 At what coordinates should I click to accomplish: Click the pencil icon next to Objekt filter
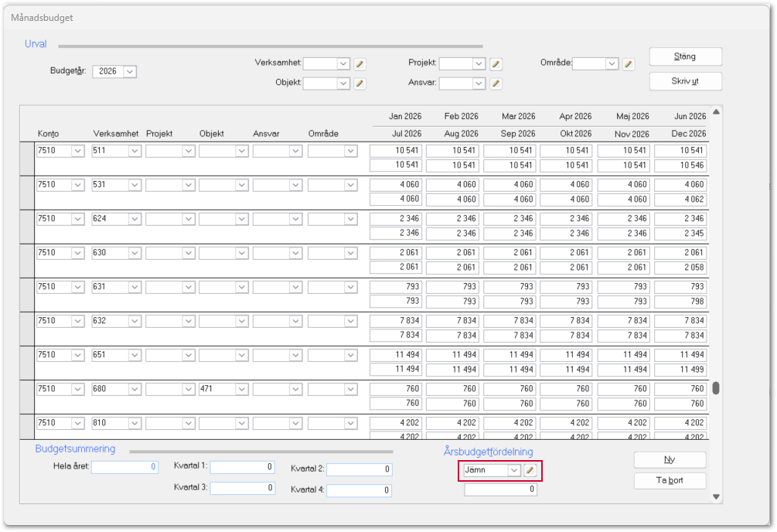tap(360, 84)
